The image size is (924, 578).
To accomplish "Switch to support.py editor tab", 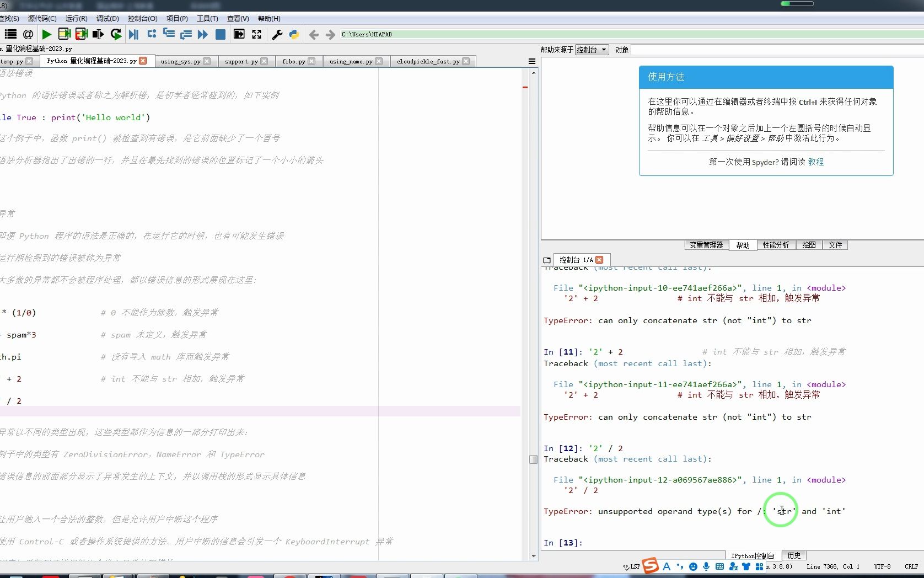I will tap(241, 61).
